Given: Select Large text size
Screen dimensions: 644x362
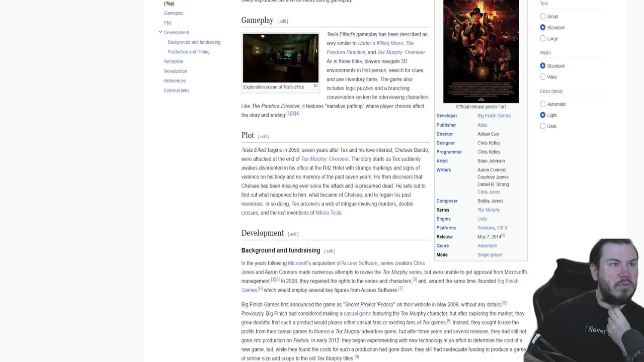Looking at the screenshot, I should (542, 39).
